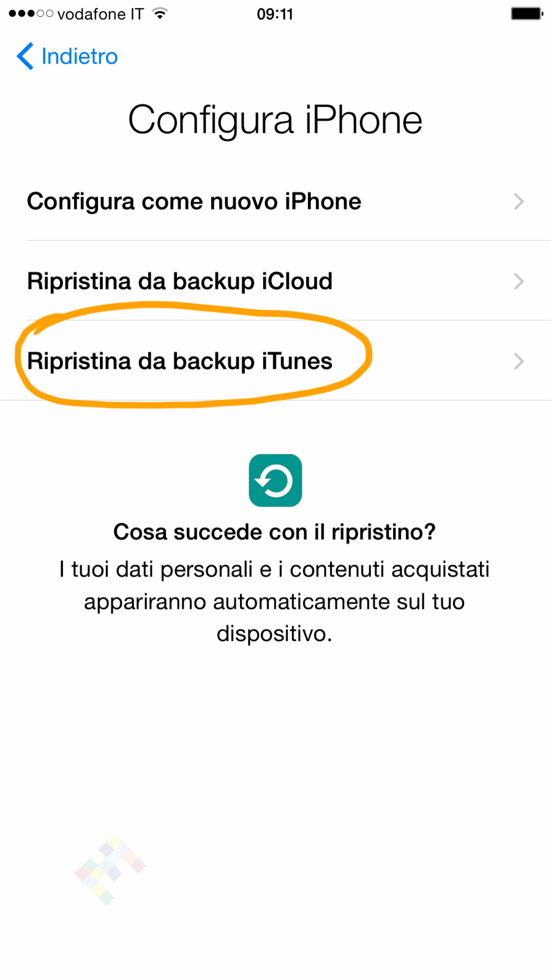Open chevron for Ripristina da backup iTunes
The height and width of the screenshot is (980, 551).
519,361
